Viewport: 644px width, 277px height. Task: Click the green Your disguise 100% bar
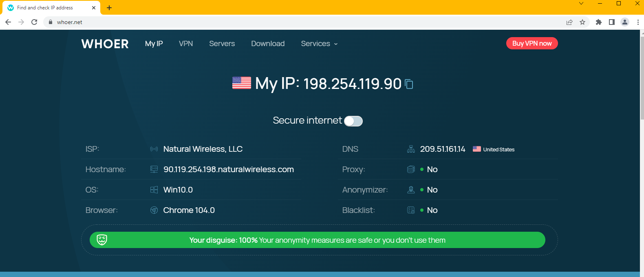click(318, 240)
